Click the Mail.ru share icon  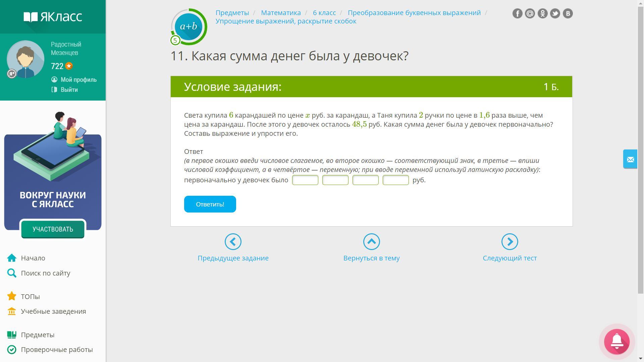pyautogui.click(x=530, y=13)
